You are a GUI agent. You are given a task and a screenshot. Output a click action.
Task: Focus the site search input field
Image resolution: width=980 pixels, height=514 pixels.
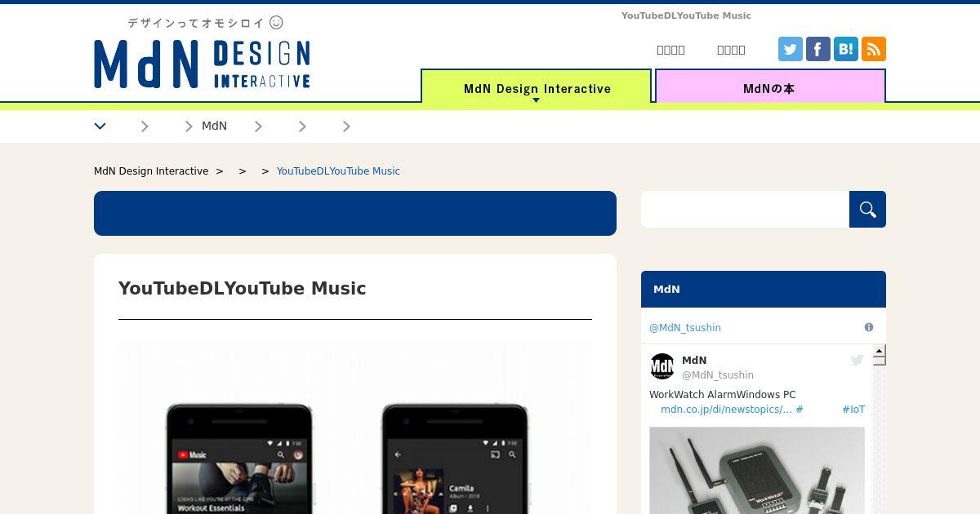[x=745, y=210]
